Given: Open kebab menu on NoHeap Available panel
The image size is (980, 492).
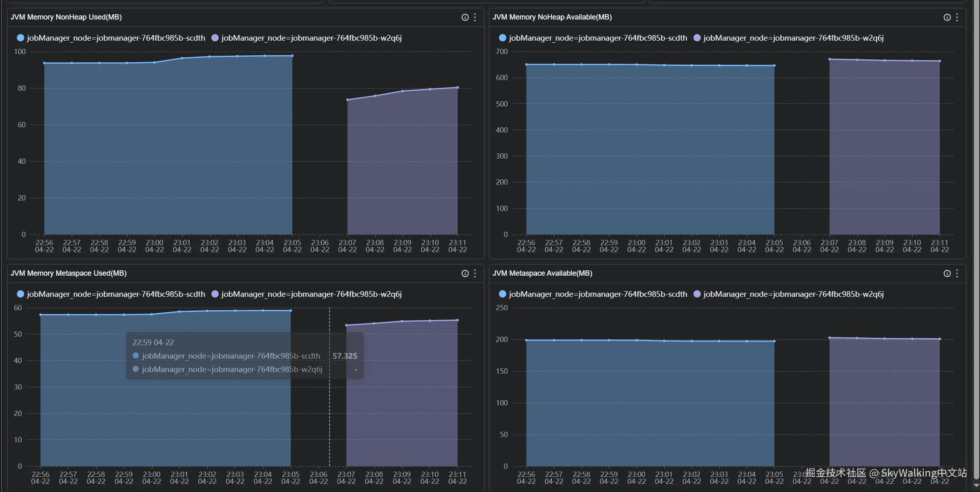Looking at the screenshot, I should pos(957,17).
